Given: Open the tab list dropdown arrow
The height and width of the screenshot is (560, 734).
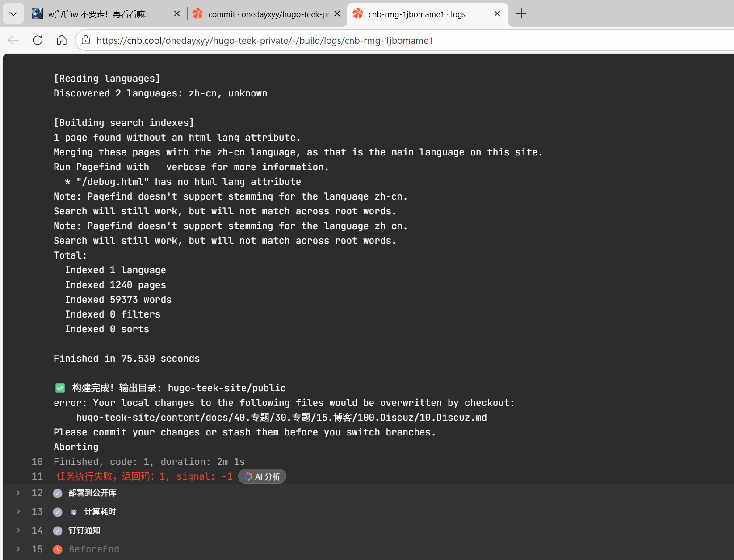Looking at the screenshot, I should [13, 14].
